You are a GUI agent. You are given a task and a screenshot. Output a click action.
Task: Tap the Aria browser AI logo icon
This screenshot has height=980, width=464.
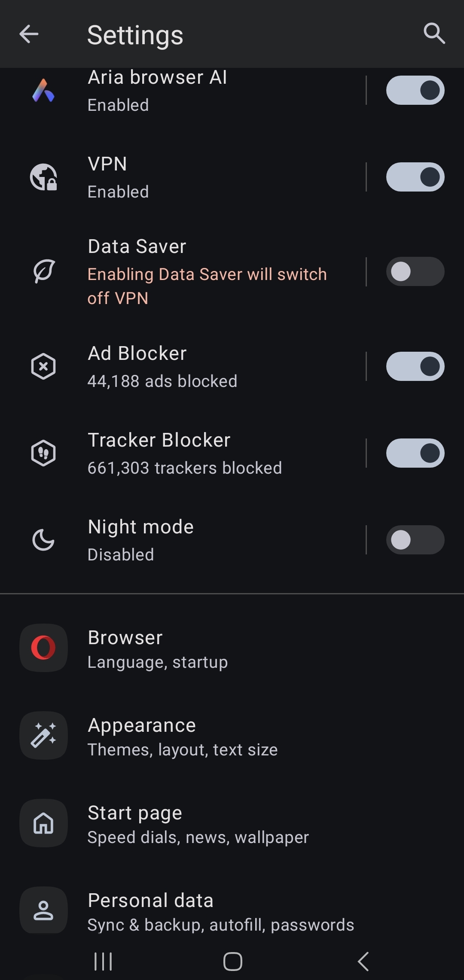coord(43,91)
